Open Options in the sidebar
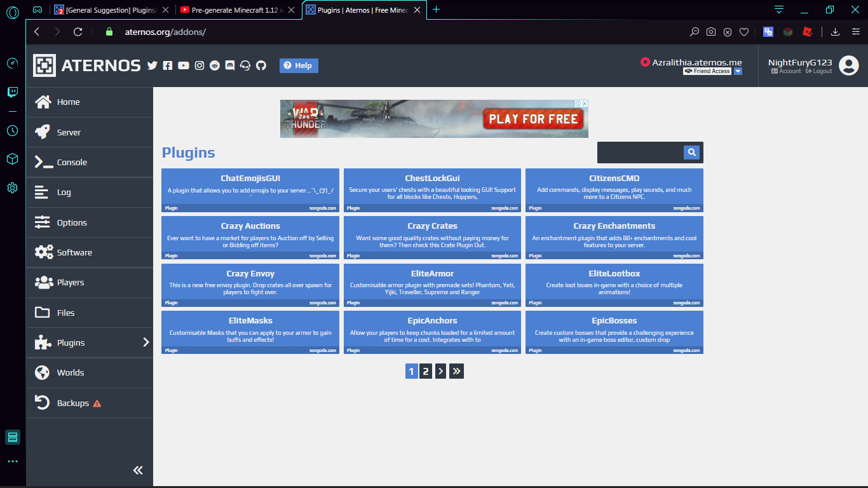The height and width of the screenshot is (488, 868). 90,222
